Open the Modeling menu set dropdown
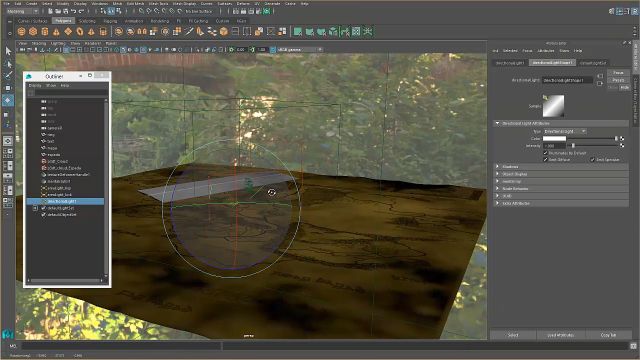 (x=22, y=11)
